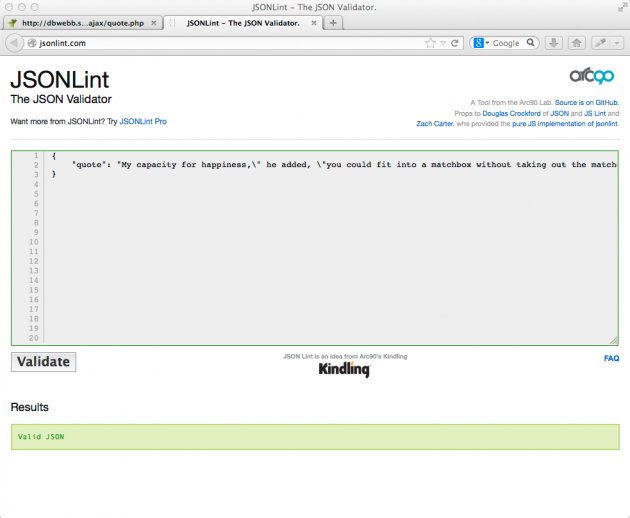Open a new tab with plus button

coord(333,23)
